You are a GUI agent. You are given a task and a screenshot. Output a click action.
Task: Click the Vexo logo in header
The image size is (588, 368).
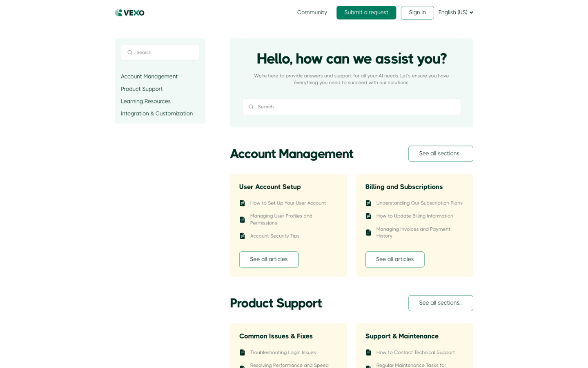[129, 13]
